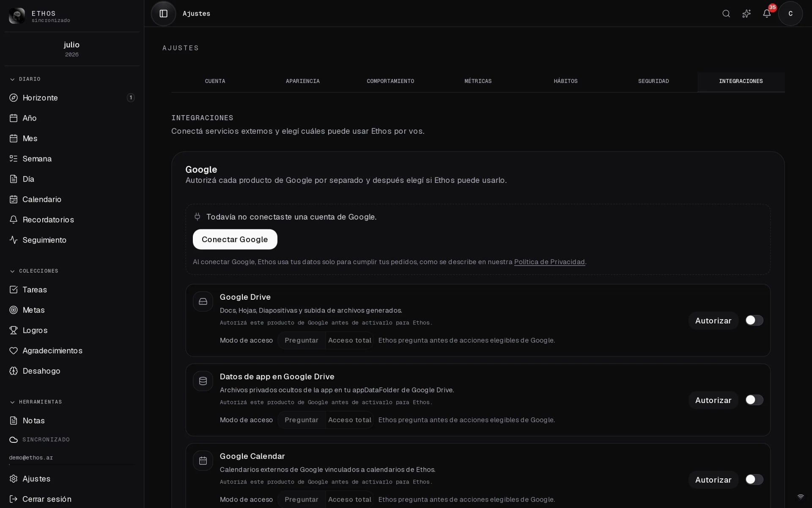Enable the Google Calendar toggle switch

pyautogui.click(x=754, y=480)
